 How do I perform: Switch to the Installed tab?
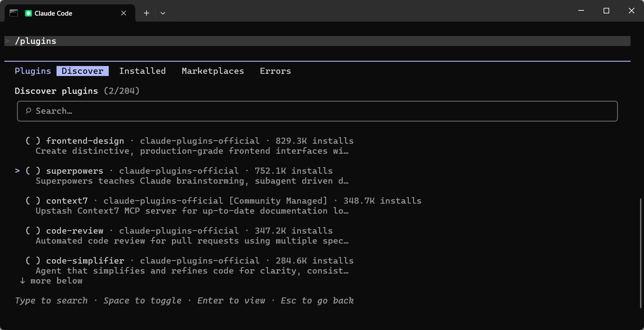tap(143, 71)
